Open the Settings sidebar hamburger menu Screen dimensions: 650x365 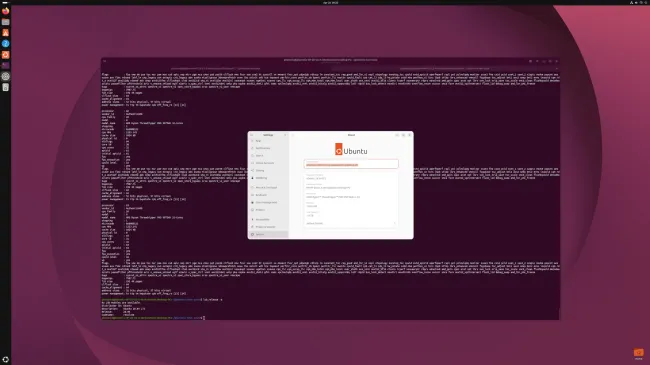point(285,135)
